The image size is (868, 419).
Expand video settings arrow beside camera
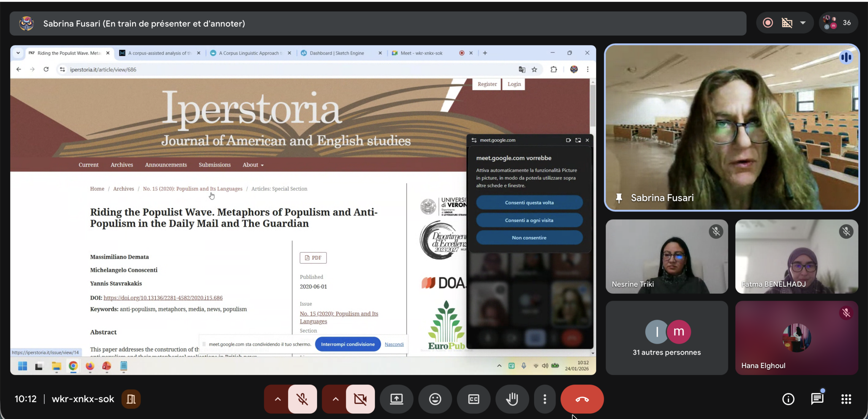[335, 399]
